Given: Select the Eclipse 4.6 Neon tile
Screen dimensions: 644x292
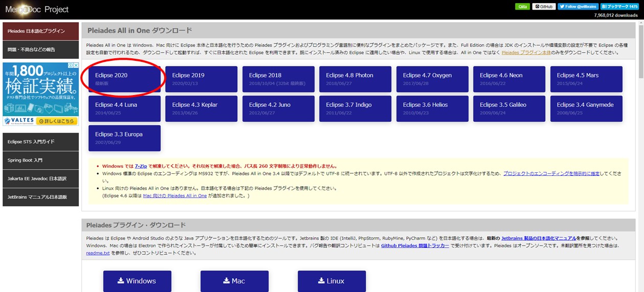Looking at the screenshot, I should click(x=509, y=79).
